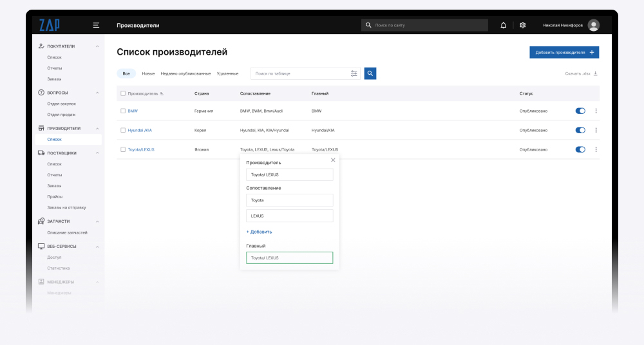The image size is (644, 345).
Task: Click Скачать .xlsx link
Action: (578, 73)
